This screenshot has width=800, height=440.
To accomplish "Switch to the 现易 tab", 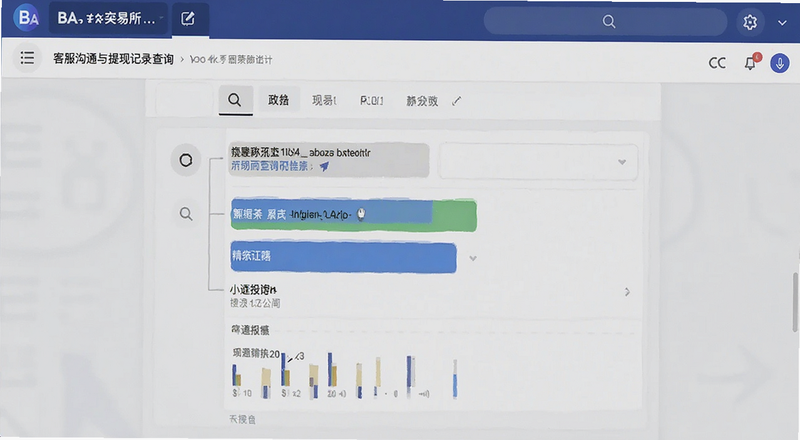I will [324, 101].
